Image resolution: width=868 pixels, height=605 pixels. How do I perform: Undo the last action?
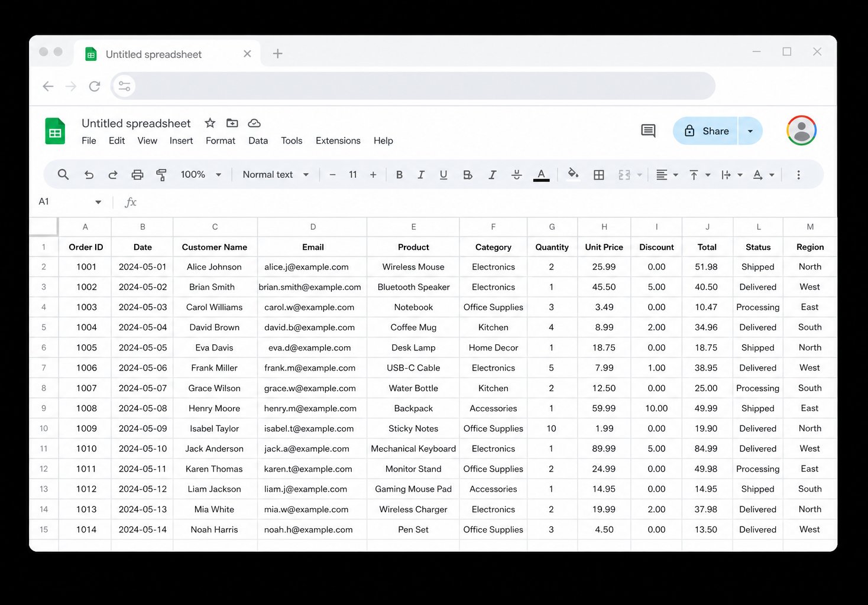coord(89,174)
